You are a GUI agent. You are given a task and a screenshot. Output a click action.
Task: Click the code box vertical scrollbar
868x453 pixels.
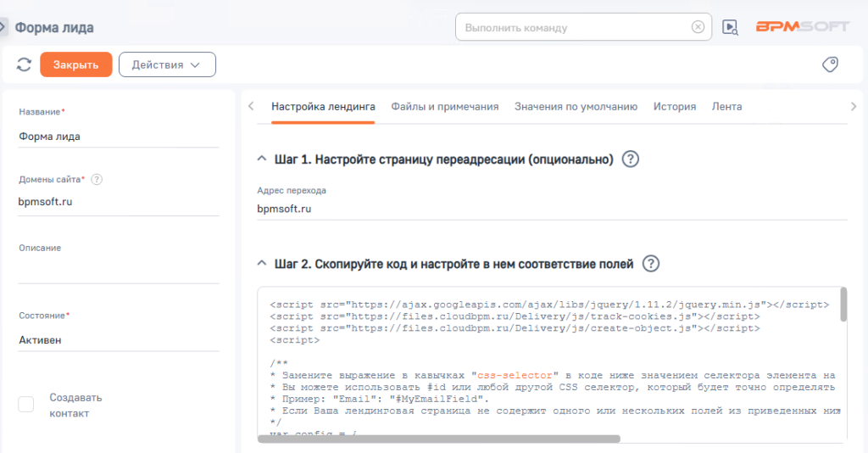843,304
